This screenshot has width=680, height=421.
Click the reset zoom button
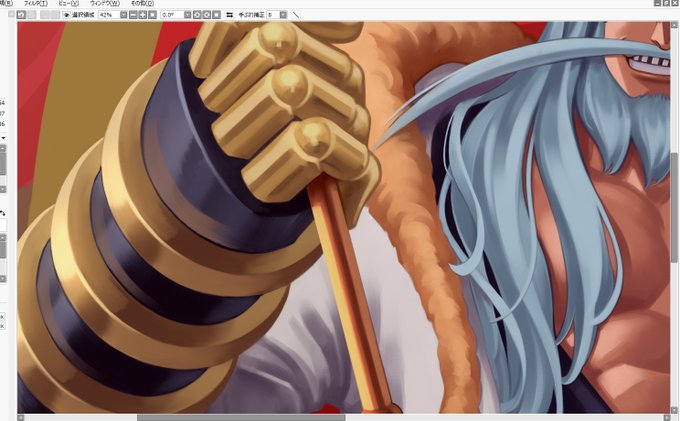point(152,15)
